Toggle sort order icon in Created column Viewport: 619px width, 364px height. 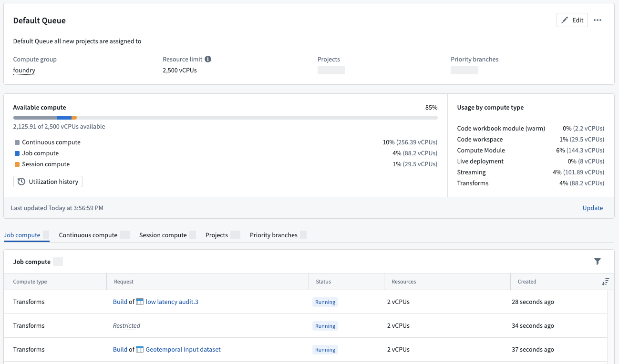click(x=605, y=282)
